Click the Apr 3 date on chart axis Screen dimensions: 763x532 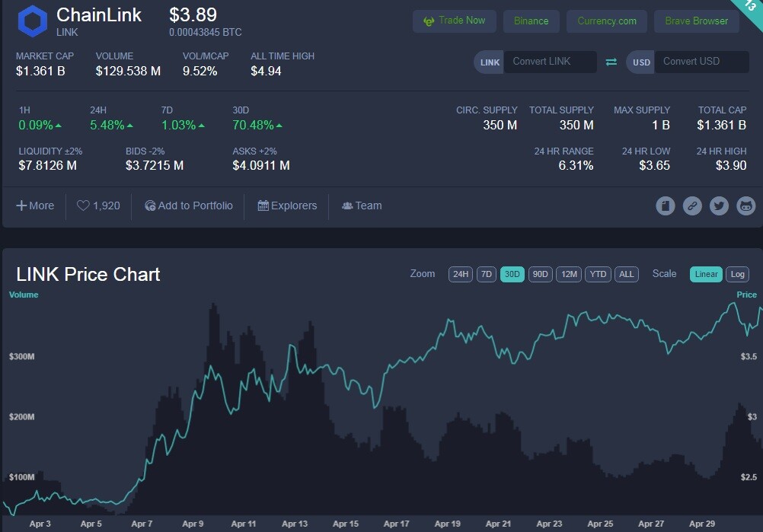[40, 524]
